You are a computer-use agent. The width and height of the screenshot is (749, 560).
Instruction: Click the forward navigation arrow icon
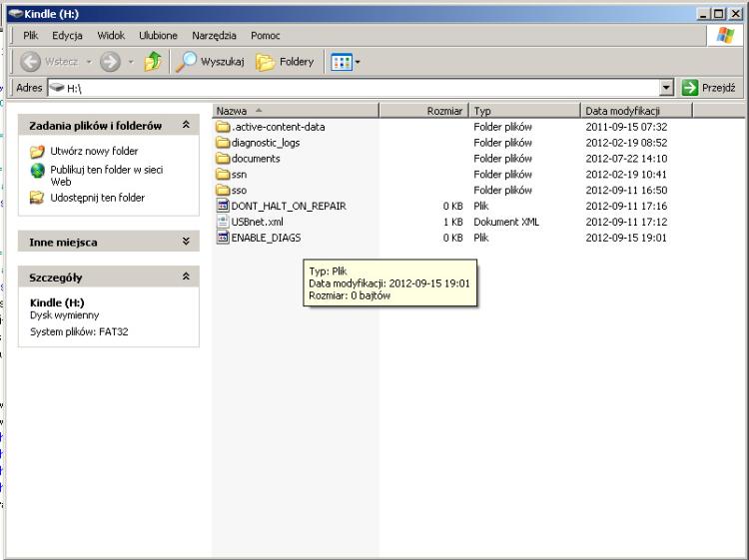click(x=110, y=62)
